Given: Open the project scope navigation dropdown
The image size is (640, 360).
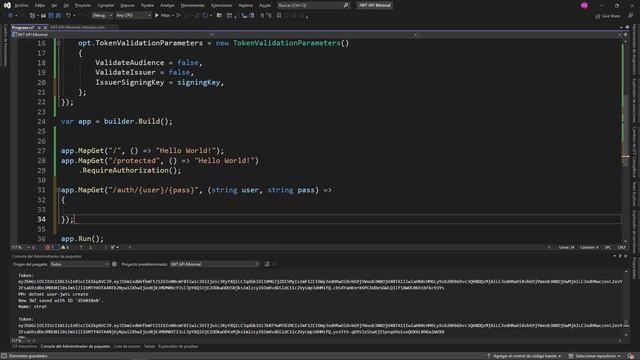Looking at the screenshot, I should click(x=112, y=35).
